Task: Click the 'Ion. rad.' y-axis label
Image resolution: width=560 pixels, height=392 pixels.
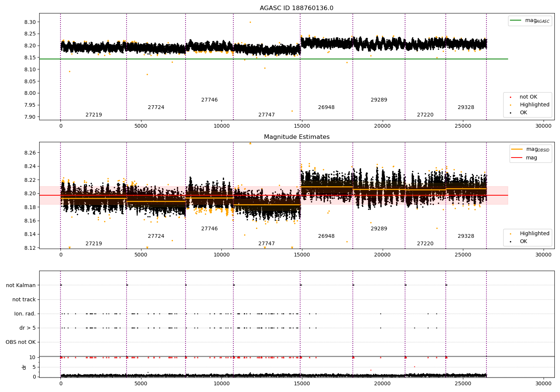Action: [25, 314]
